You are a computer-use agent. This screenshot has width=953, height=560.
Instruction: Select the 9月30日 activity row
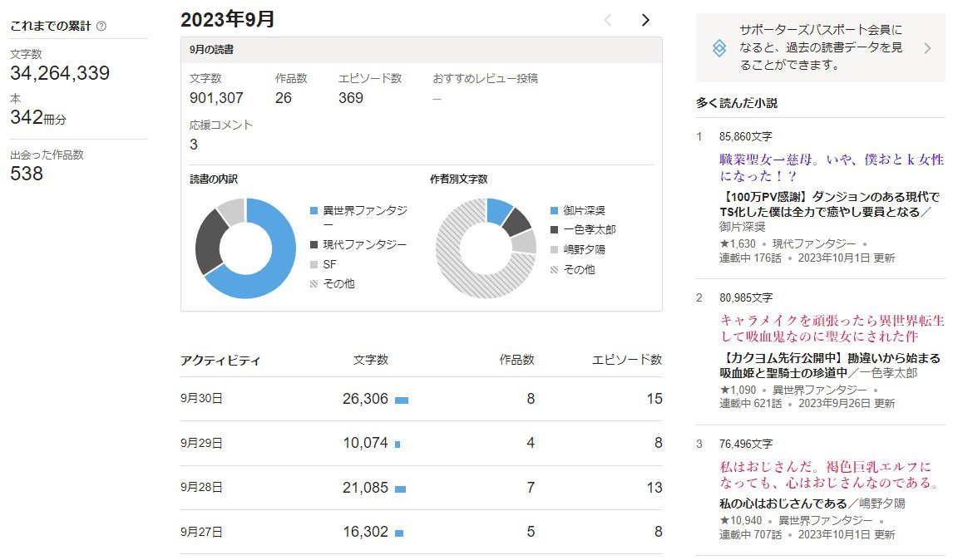421,399
